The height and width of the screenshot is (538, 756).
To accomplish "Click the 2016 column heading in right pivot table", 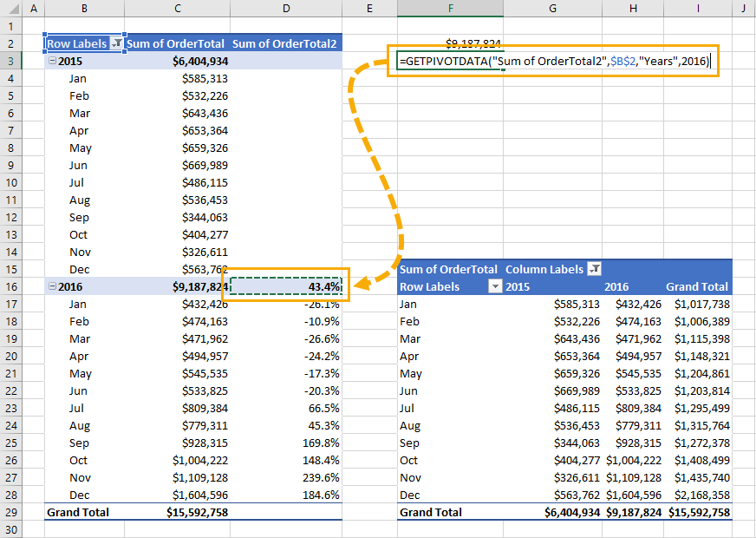I will pyautogui.click(x=616, y=286).
